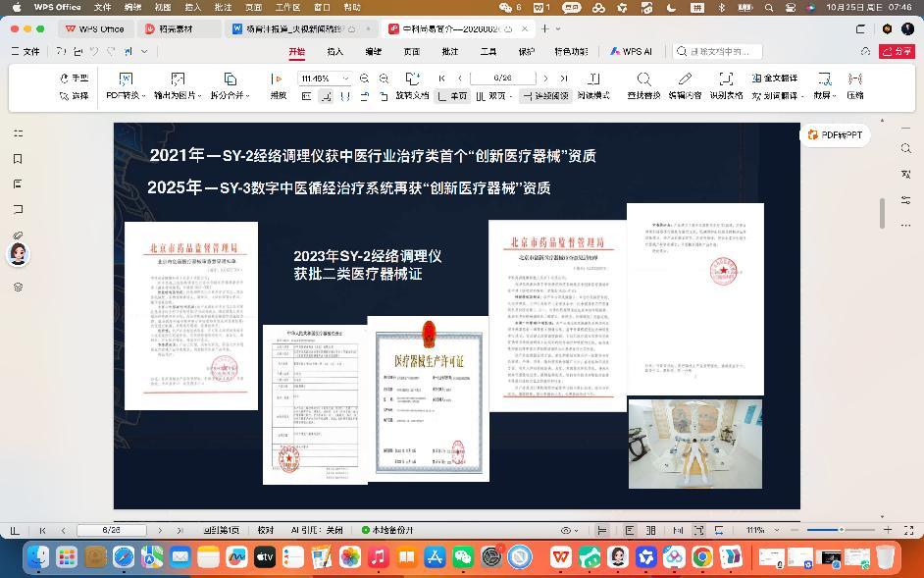
Task: Switch to the 编辑 ribbon tab
Action: pos(374,52)
